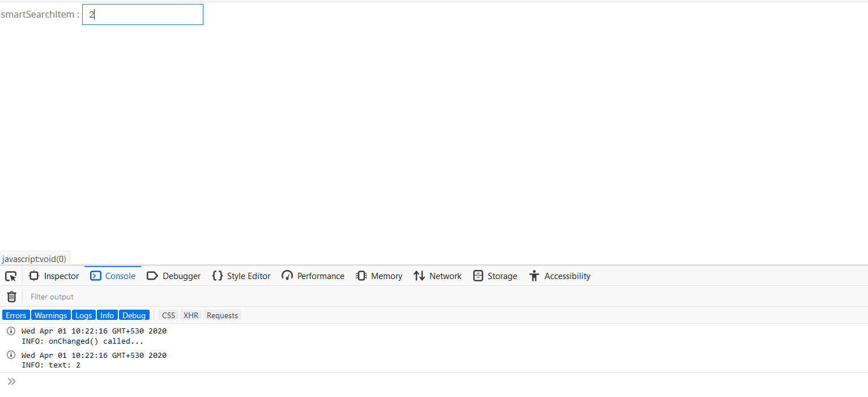868x397 pixels.
Task: Open the Performance tab
Action: 313,276
